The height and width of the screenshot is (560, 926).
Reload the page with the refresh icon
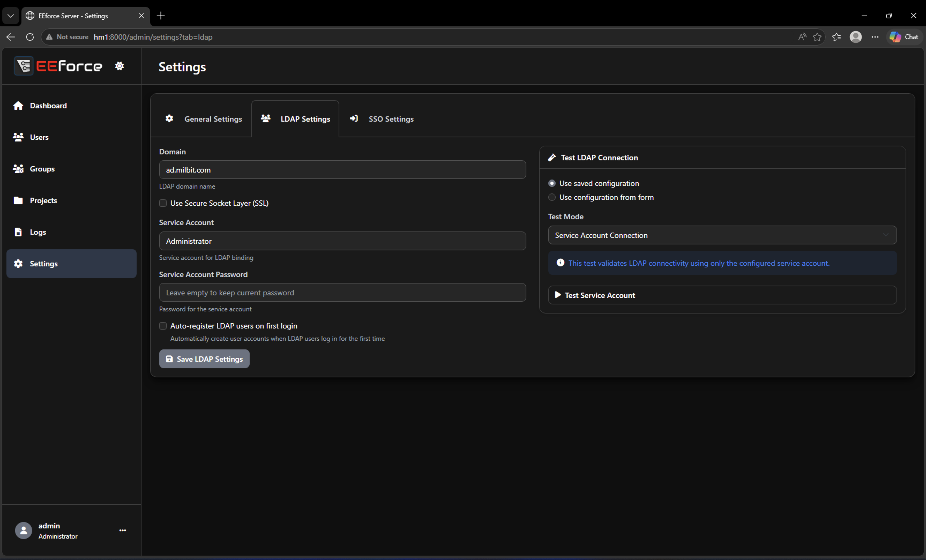pyautogui.click(x=30, y=37)
